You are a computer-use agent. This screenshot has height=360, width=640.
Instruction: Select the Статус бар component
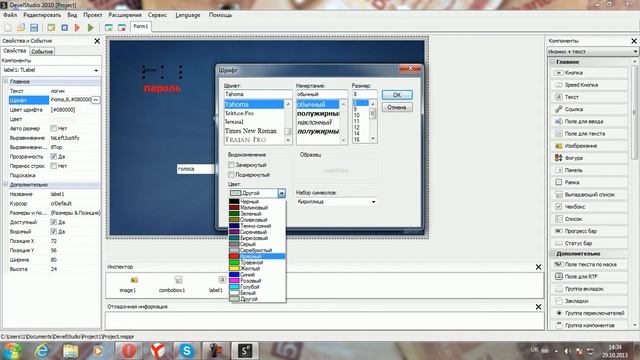[x=589, y=243]
